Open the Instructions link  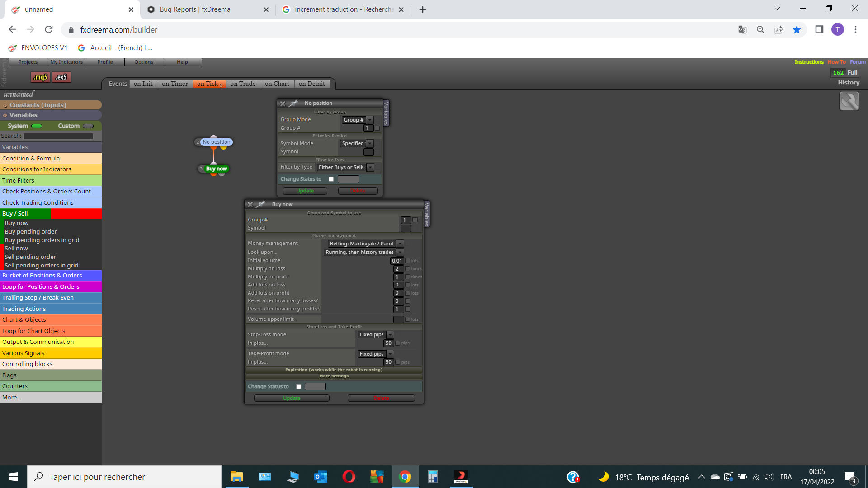click(x=809, y=62)
